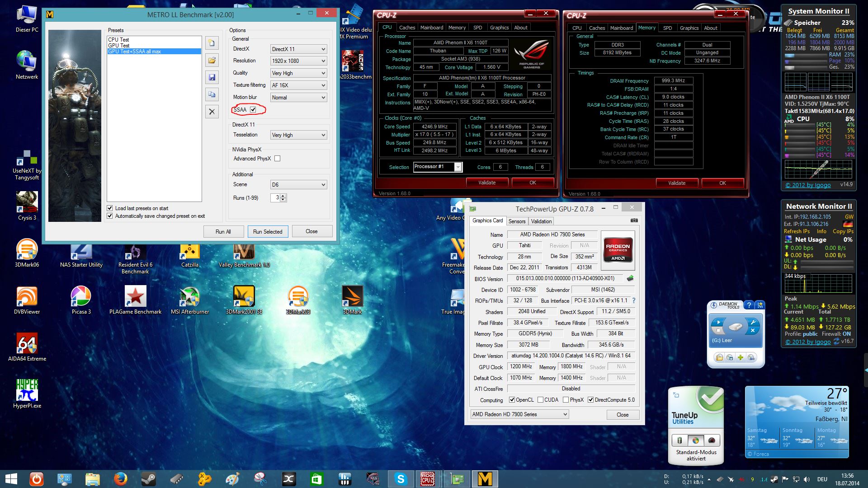Click the delete preset X icon
868x488 pixels.
(x=212, y=112)
